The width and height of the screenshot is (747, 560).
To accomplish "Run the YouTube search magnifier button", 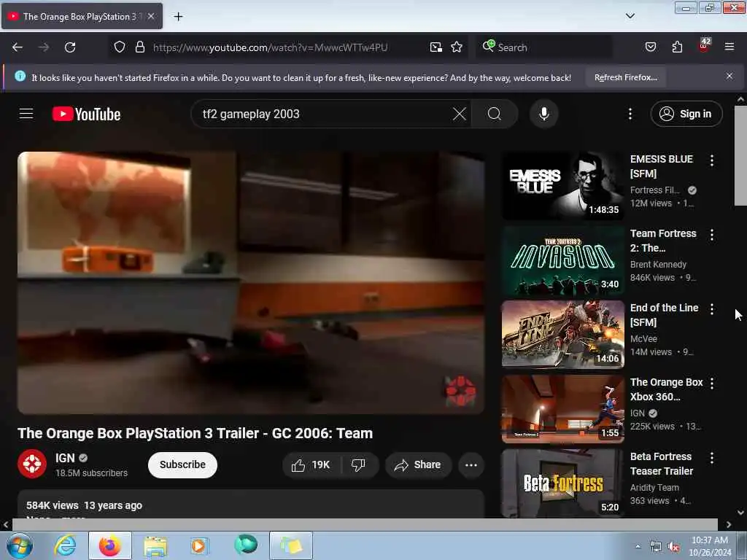I will [494, 114].
